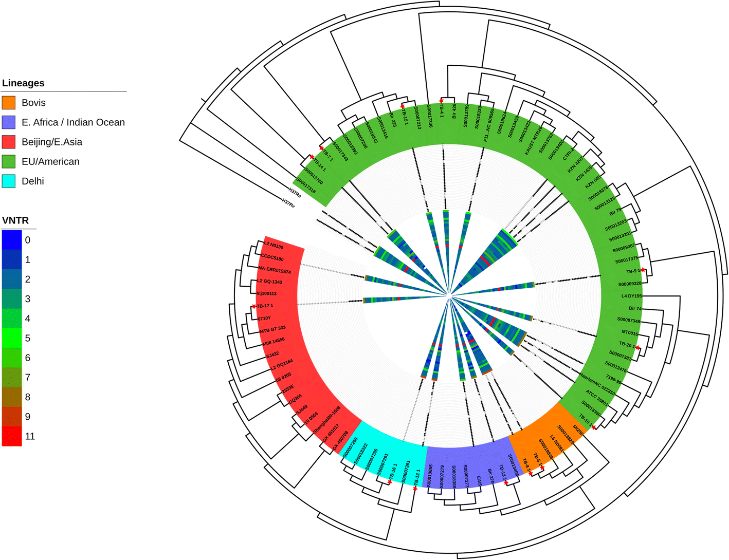Select the purple E. Africa / Indian Ocean swatch
Image resolution: width=729 pixels, height=560 pixels.
pos(9,122)
